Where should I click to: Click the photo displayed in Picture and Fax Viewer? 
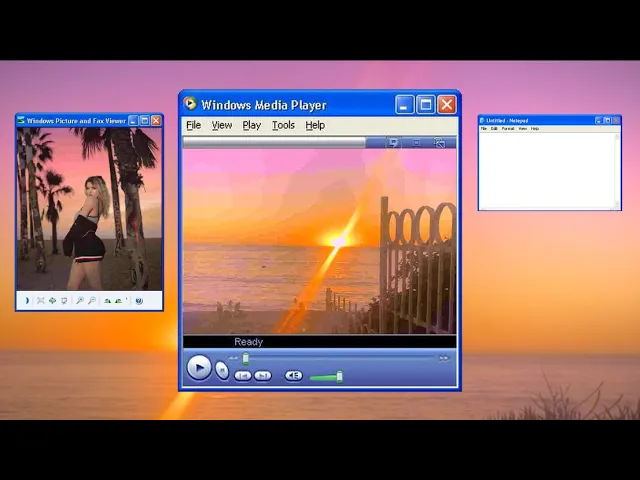point(89,209)
